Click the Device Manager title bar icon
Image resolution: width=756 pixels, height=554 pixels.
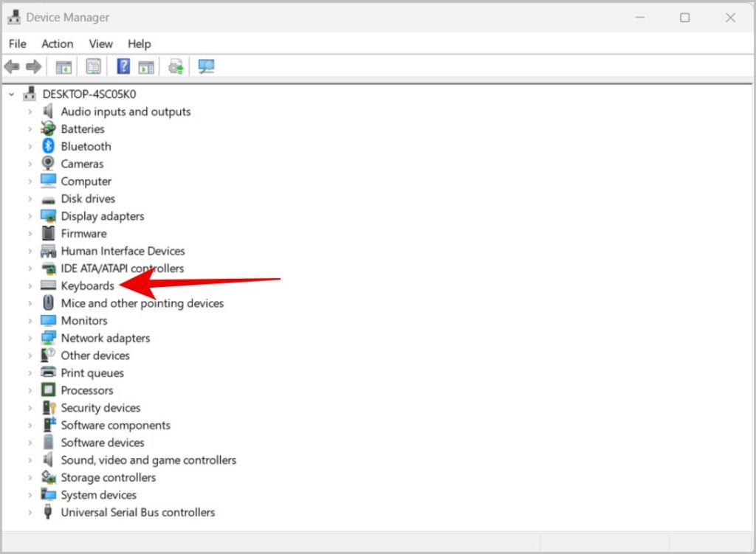14,18
